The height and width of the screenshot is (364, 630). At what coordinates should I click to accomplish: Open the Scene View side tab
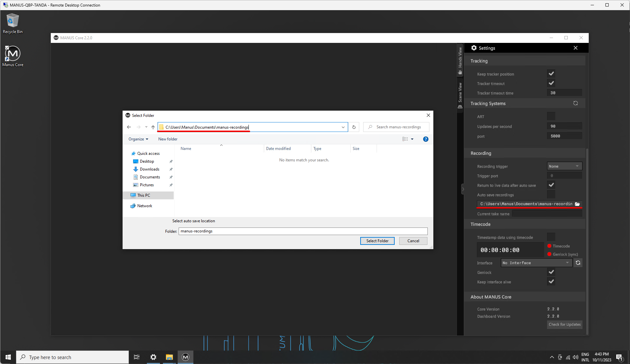click(460, 95)
